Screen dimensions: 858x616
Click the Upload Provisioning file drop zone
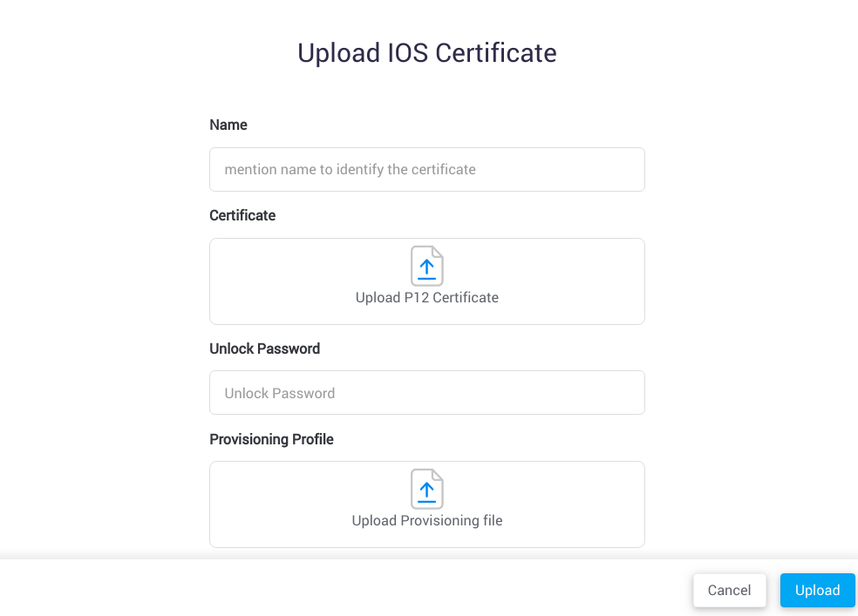click(x=426, y=504)
